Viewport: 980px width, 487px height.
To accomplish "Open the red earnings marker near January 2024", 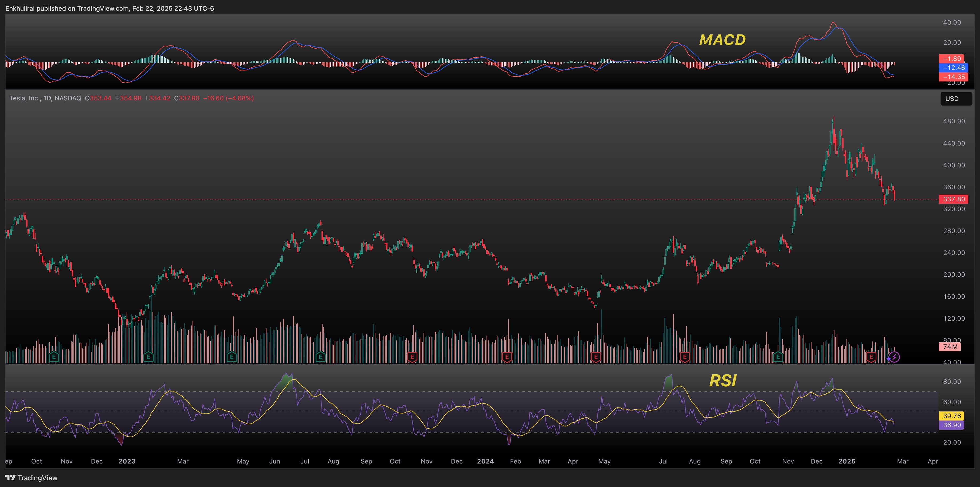I will (x=506, y=357).
